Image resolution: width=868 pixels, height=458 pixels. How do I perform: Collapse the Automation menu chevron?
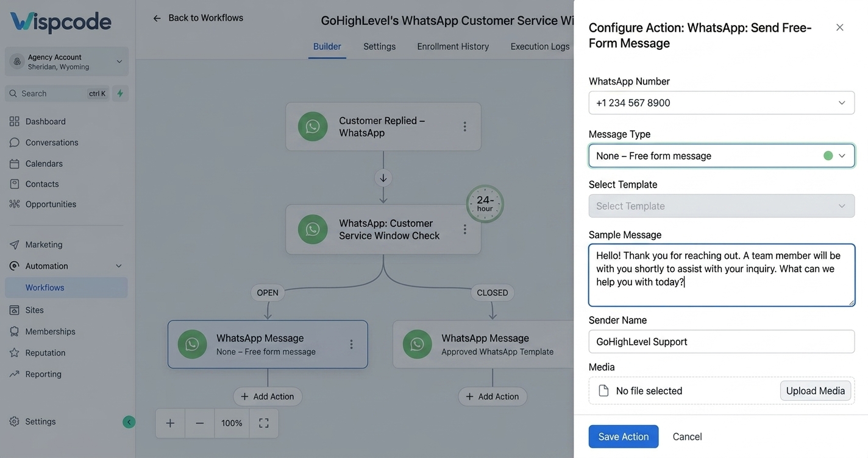pos(119,266)
